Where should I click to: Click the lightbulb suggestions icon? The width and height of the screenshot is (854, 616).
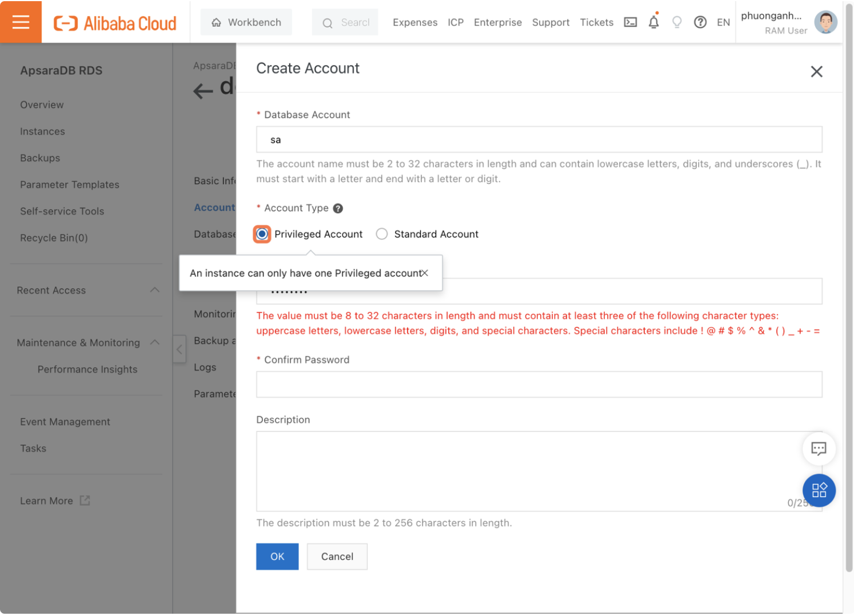tap(677, 22)
